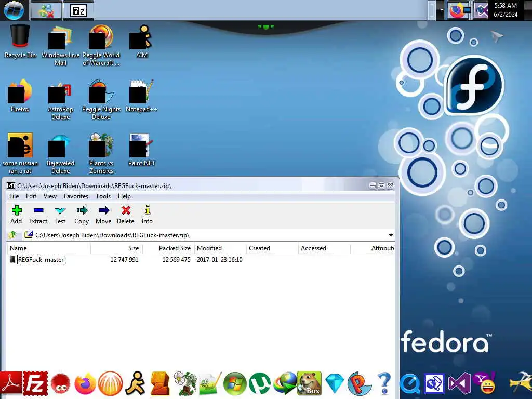Select the Firefox desktop shortcut
The width and height of the screenshot is (532, 399).
[20, 96]
